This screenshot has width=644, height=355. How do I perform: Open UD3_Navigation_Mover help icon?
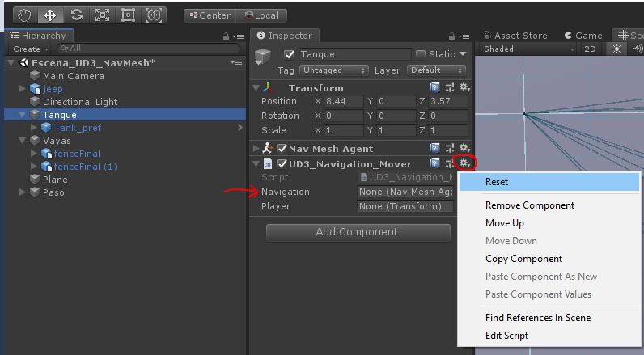tap(435, 163)
